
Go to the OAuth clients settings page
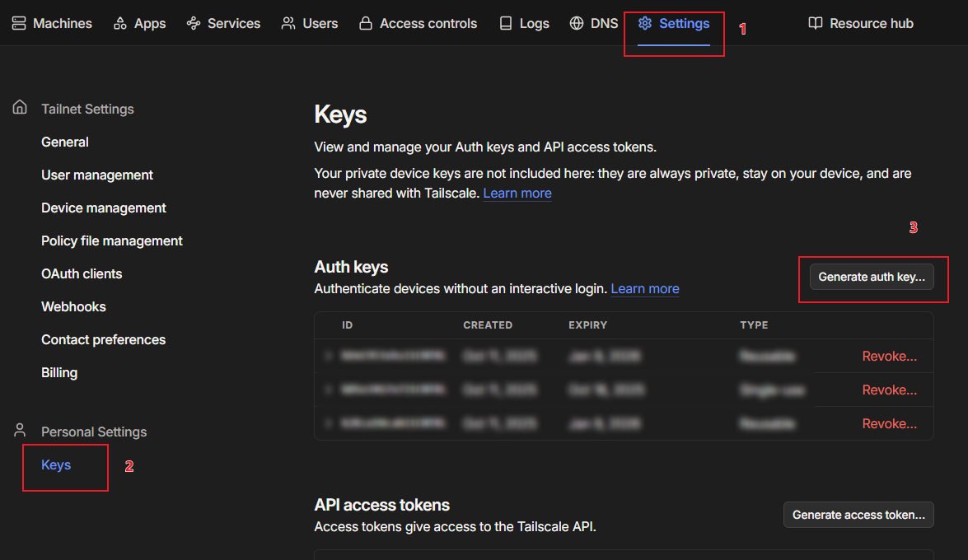(x=82, y=273)
